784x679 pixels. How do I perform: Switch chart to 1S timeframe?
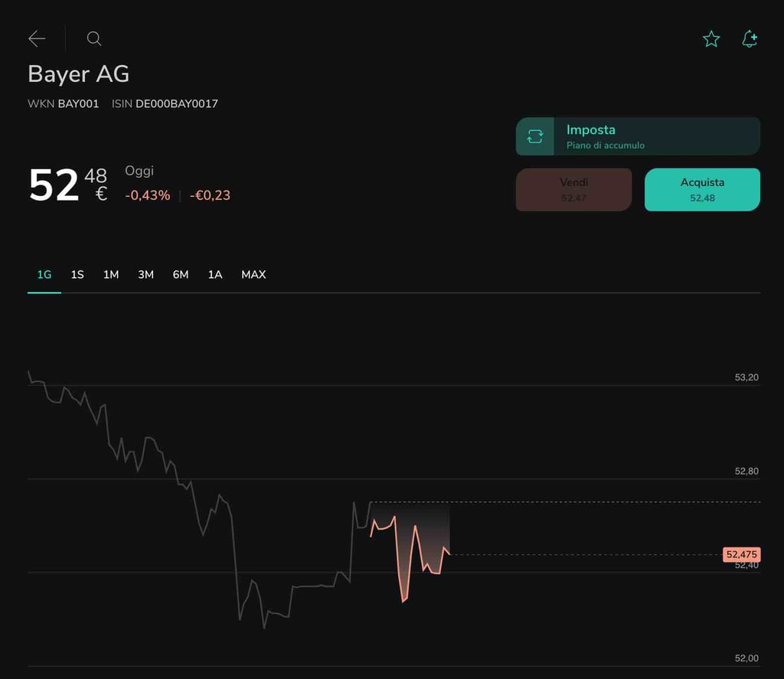[77, 274]
